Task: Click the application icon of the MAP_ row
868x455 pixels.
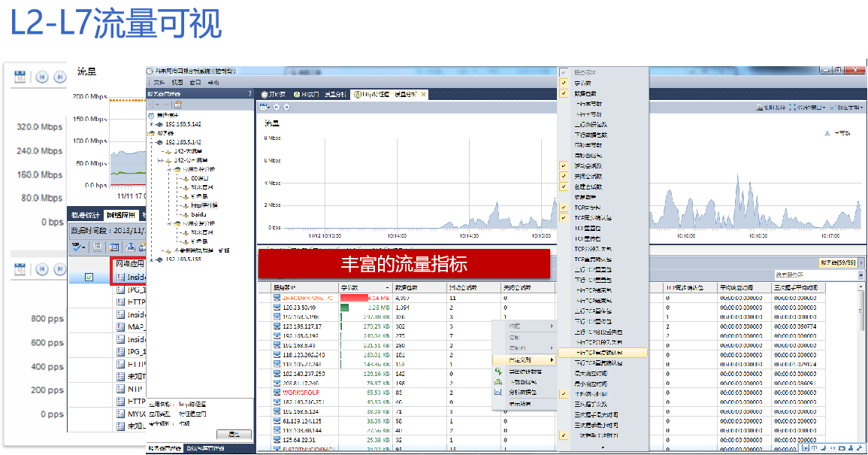Action: tap(121, 326)
